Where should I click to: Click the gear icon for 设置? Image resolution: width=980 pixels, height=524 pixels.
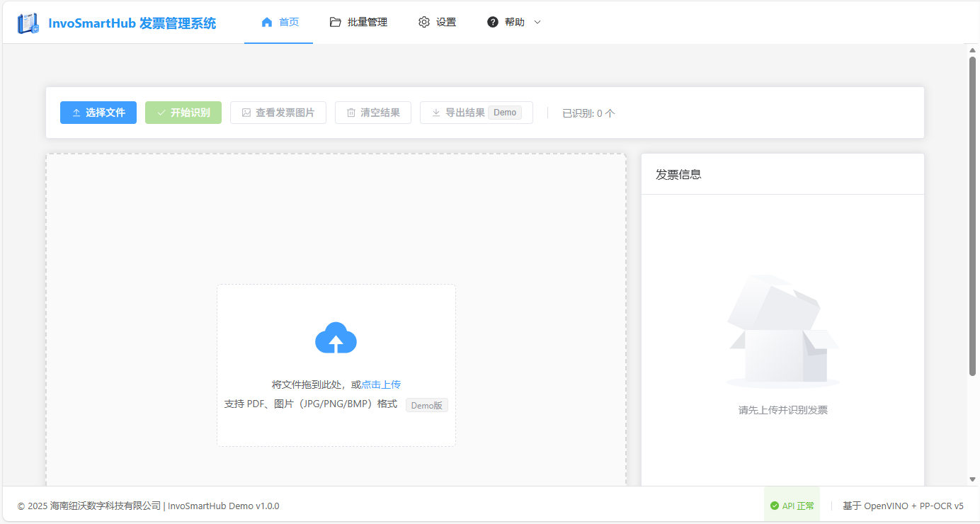[424, 22]
